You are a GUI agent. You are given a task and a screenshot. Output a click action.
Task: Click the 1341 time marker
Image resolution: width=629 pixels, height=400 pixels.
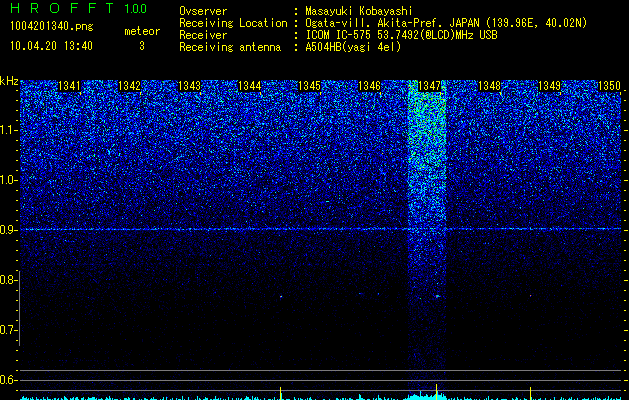tap(69, 86)
